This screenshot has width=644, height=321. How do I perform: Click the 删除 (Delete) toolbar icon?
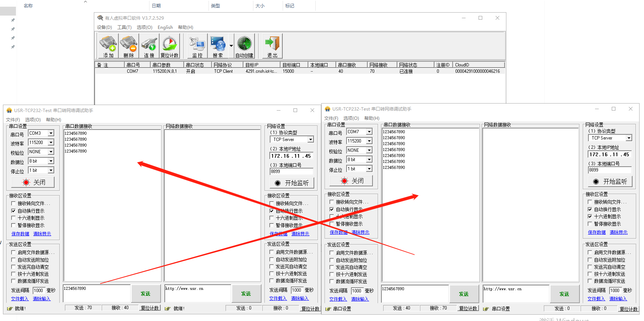[129, 46]
